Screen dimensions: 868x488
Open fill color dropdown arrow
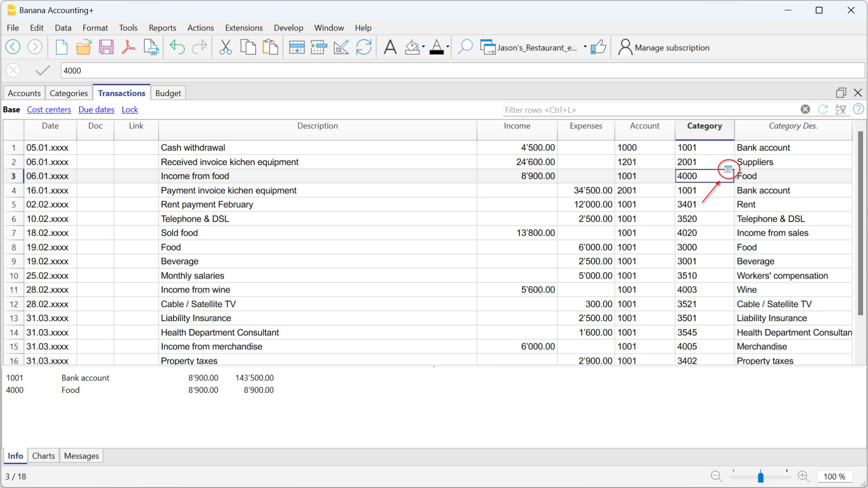[423, 47]
